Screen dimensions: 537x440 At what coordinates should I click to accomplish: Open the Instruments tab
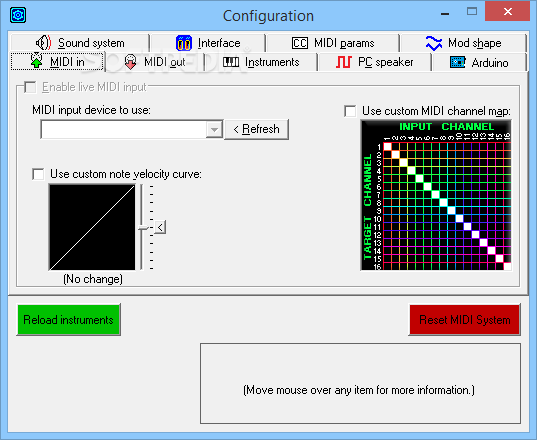pyautogui.click(x=261, y=62)
